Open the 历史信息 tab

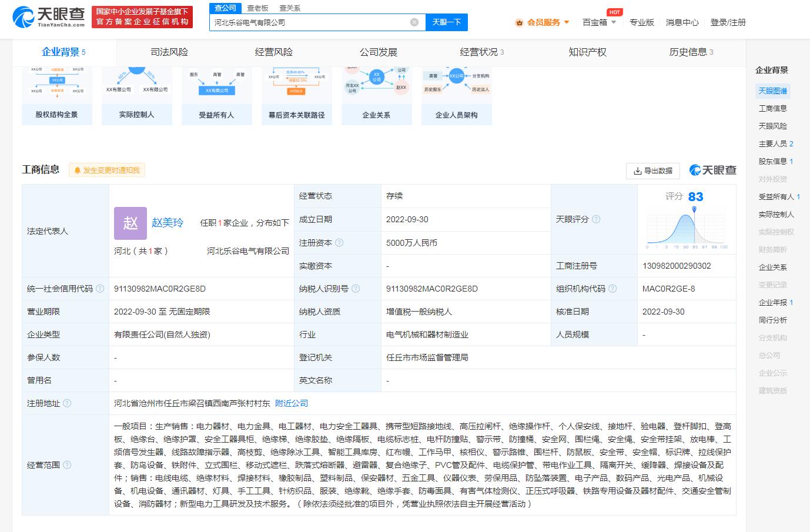(691, 52)
